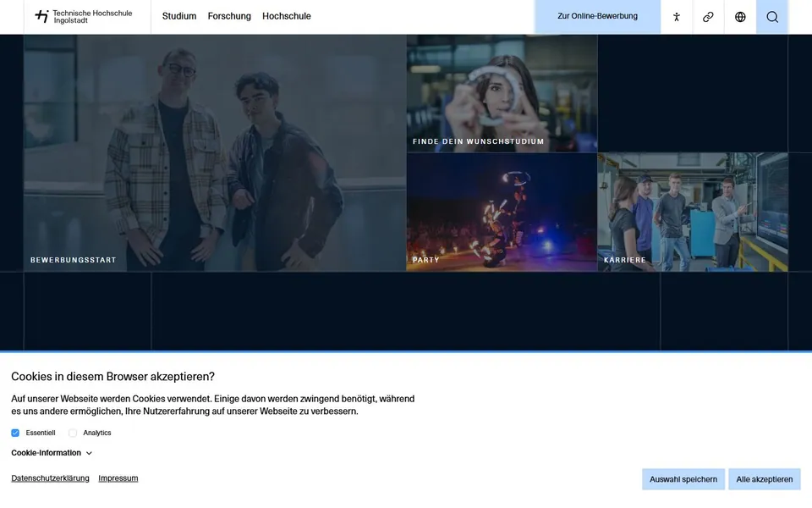This screenshot has height=508, width=812.
Task: Open the search magnifier icon
Action: coord(772,17)
